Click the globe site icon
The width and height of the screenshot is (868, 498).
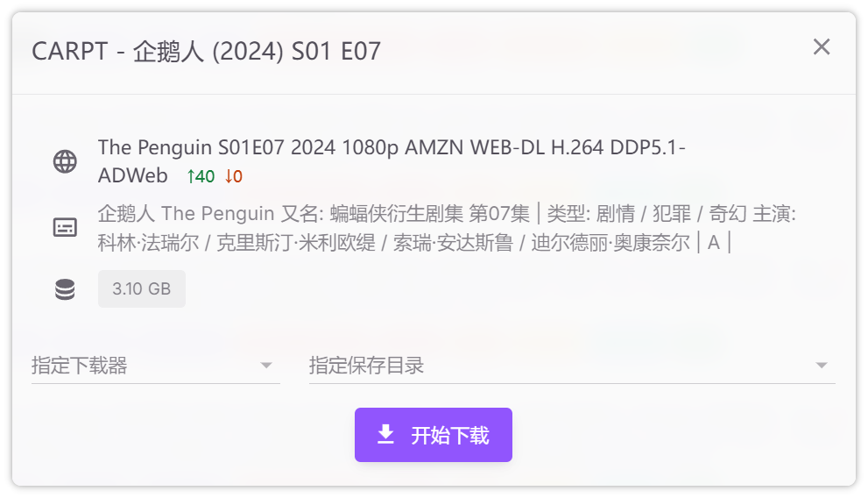65,162
